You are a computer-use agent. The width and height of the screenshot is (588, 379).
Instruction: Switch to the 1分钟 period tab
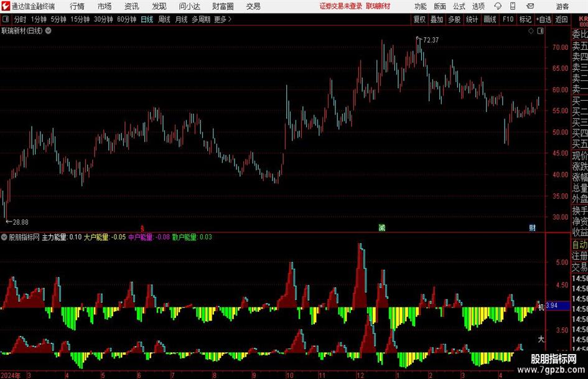39,19
